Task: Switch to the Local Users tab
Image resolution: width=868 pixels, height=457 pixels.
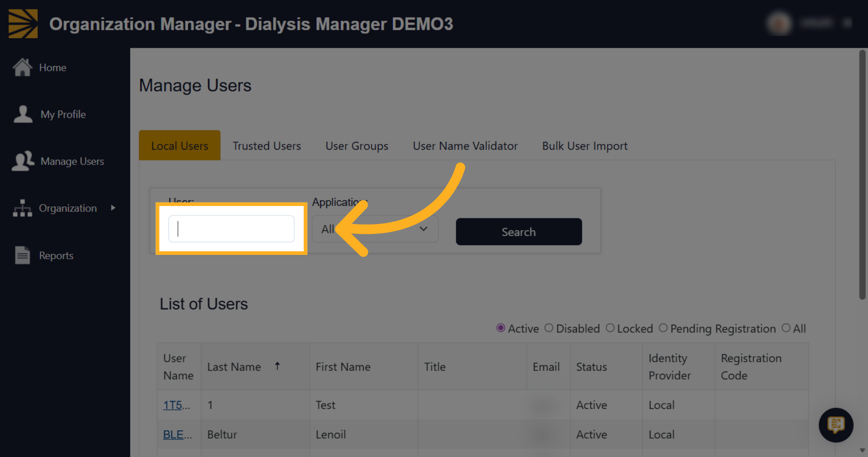Action: [179, 145]
